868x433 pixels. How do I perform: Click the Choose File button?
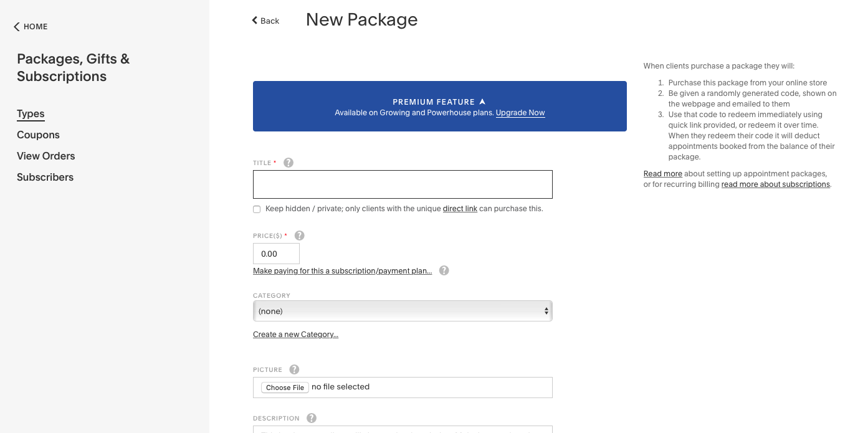tap(285, 388)
